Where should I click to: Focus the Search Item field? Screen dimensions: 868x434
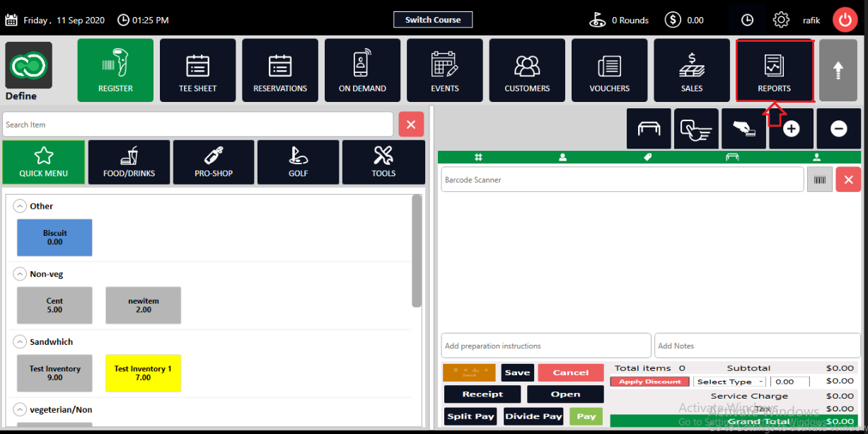197,124
